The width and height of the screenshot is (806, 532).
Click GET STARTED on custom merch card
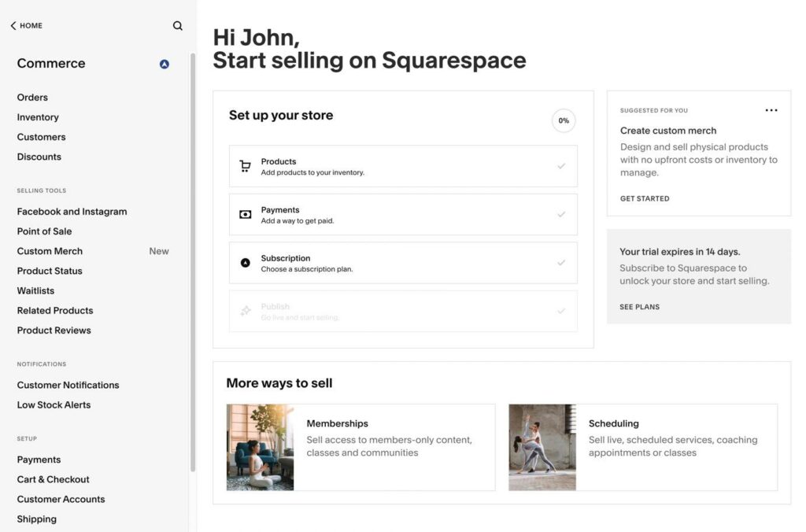645,198
